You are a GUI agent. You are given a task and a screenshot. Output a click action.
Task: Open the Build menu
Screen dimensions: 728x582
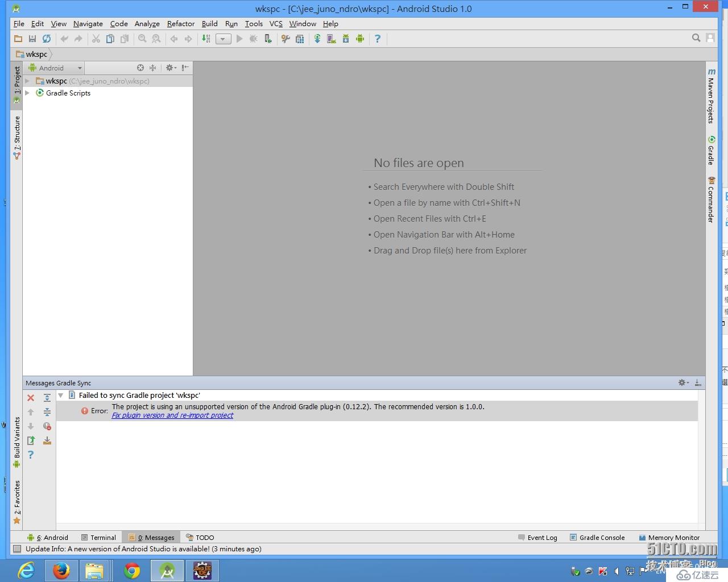[210, 24]
